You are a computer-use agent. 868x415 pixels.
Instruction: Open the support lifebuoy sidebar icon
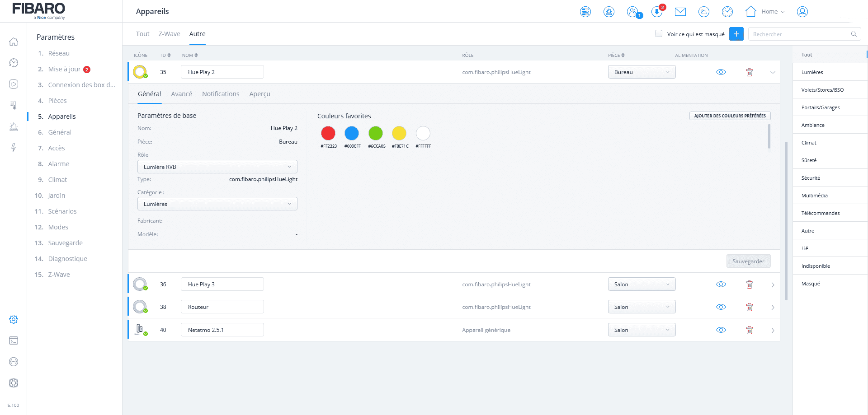(x=14, y=383)
